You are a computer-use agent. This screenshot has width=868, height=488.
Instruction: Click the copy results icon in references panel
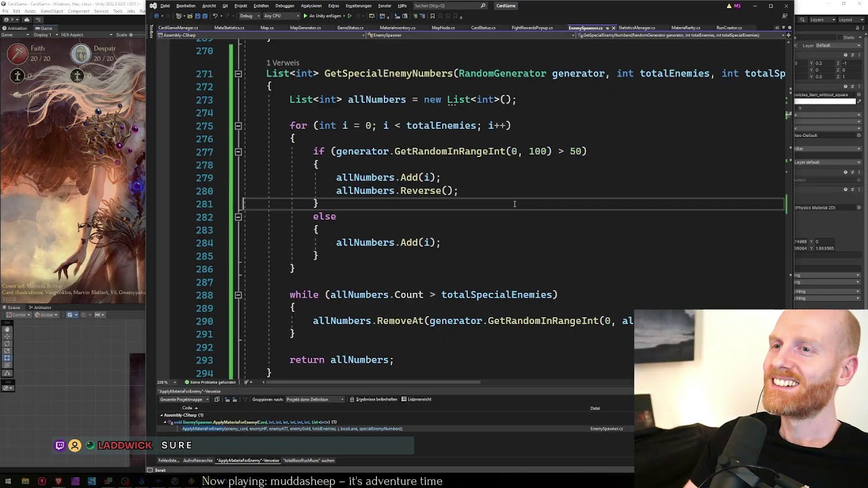pyautogui.click(x=217, y=399)
